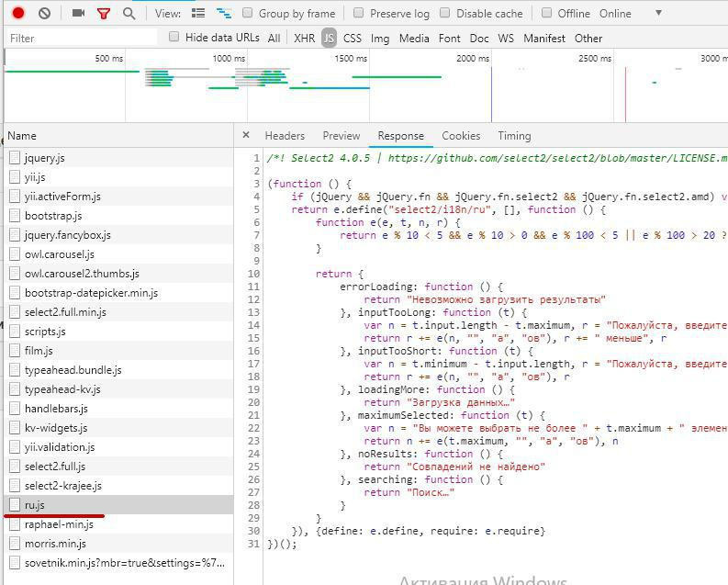Select sovetnik.min.js request

tap(118, 562)
